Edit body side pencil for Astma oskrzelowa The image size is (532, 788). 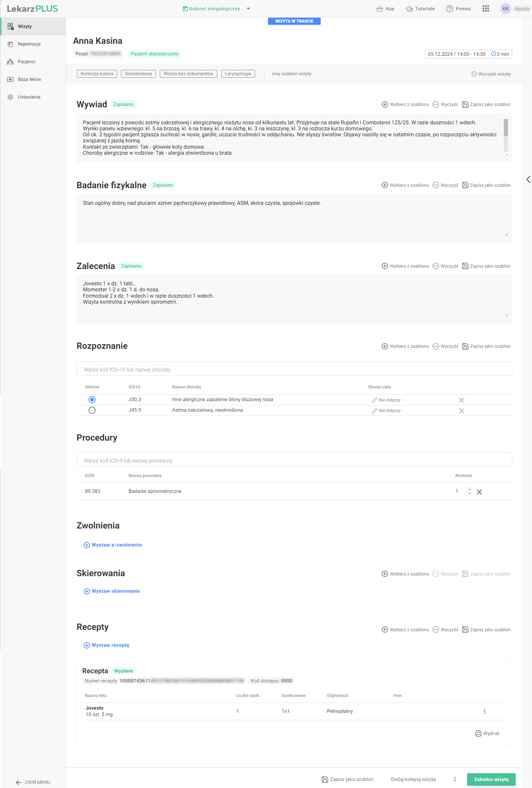tap(374, 411)
